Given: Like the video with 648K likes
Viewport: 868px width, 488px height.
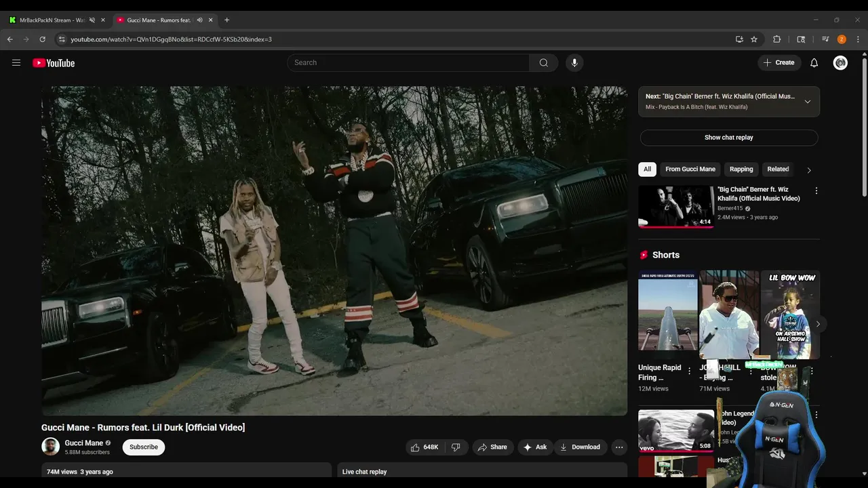Looking at the screenshot, I should (x=425, y=447).
